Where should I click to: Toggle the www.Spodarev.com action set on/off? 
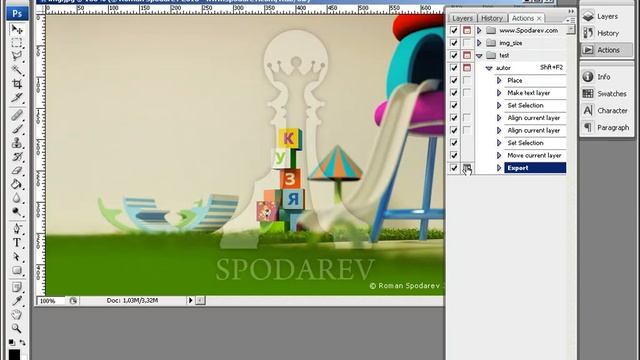point(453,30)
